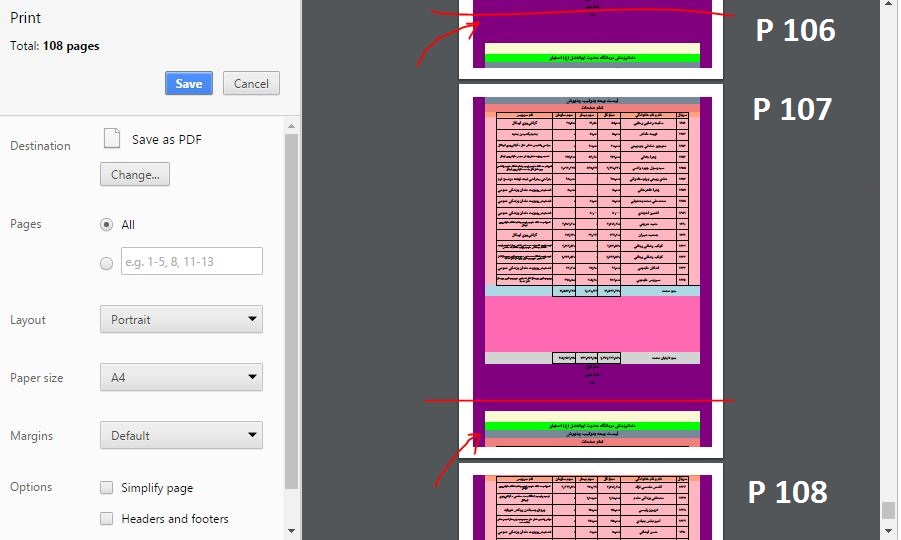Click the Margins label
The height and width of the screenshot is (540, 901).
pyautogui.click(x=31, y=436)
